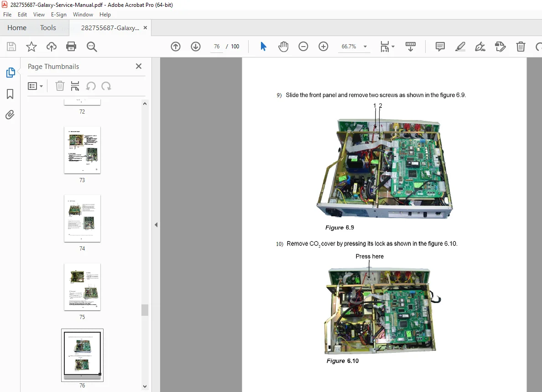This screenshot has width=542, height=392.
Task: Go to next page arrow button
Action: tap(196, 47)
